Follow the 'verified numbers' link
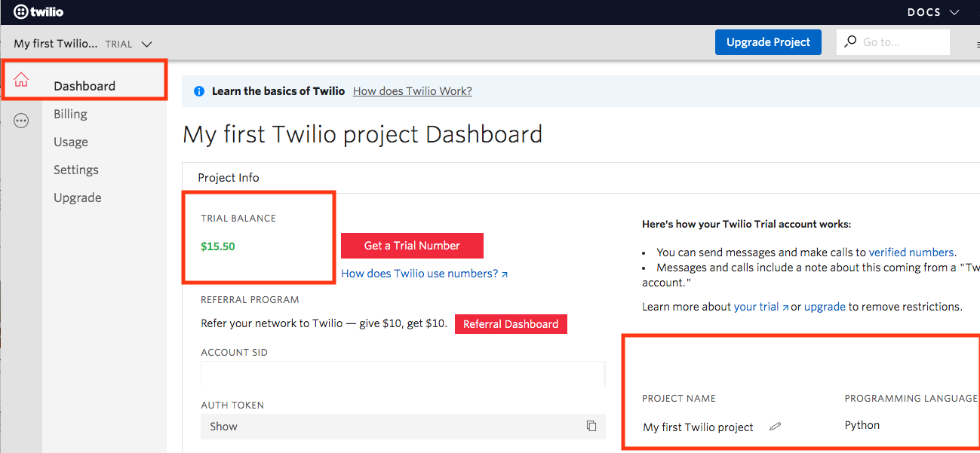Image resolution: width=980 pixels, height=453 pixels. point(911,253)
